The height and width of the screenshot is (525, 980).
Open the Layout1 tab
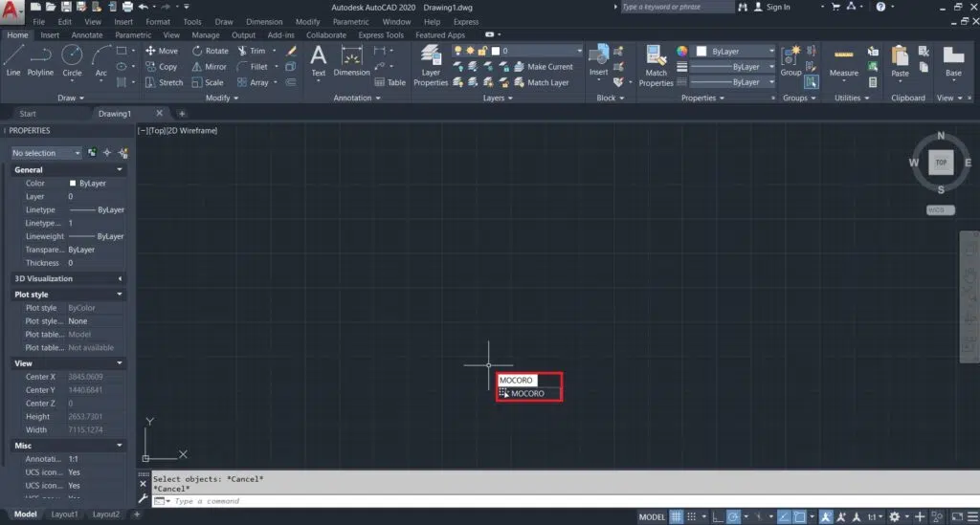click(x=64, y=514)
